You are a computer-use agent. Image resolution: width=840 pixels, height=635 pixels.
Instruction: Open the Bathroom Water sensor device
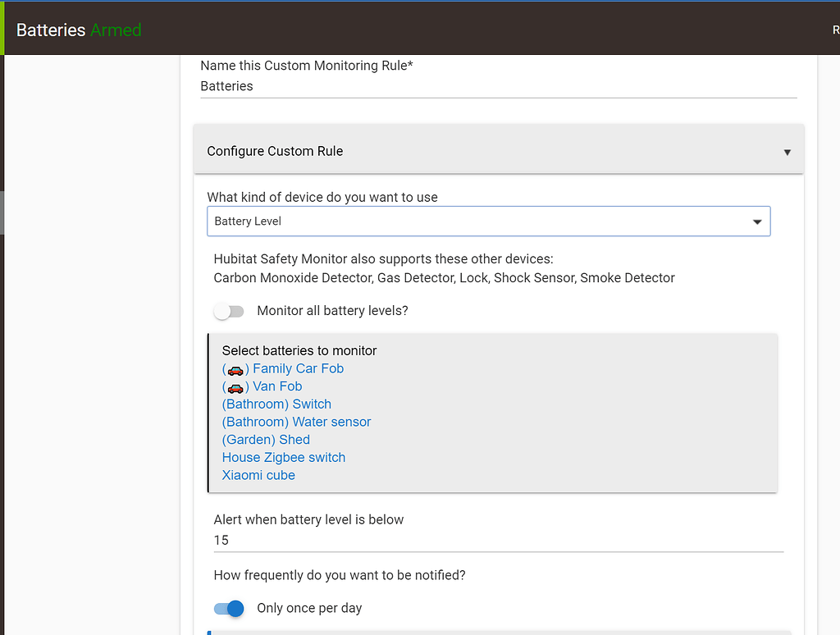tap(296, 422)
